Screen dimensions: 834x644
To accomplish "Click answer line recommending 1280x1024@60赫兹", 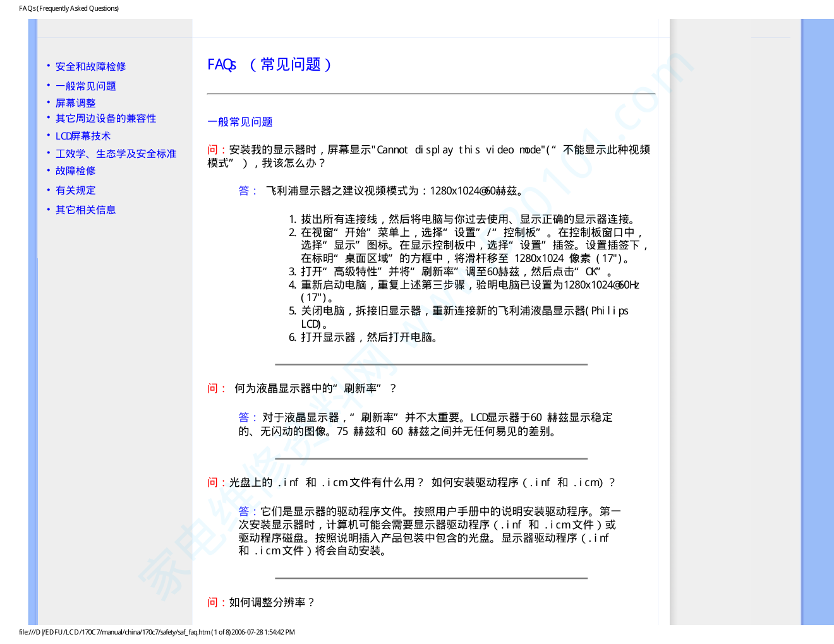I will coord(382,191).
